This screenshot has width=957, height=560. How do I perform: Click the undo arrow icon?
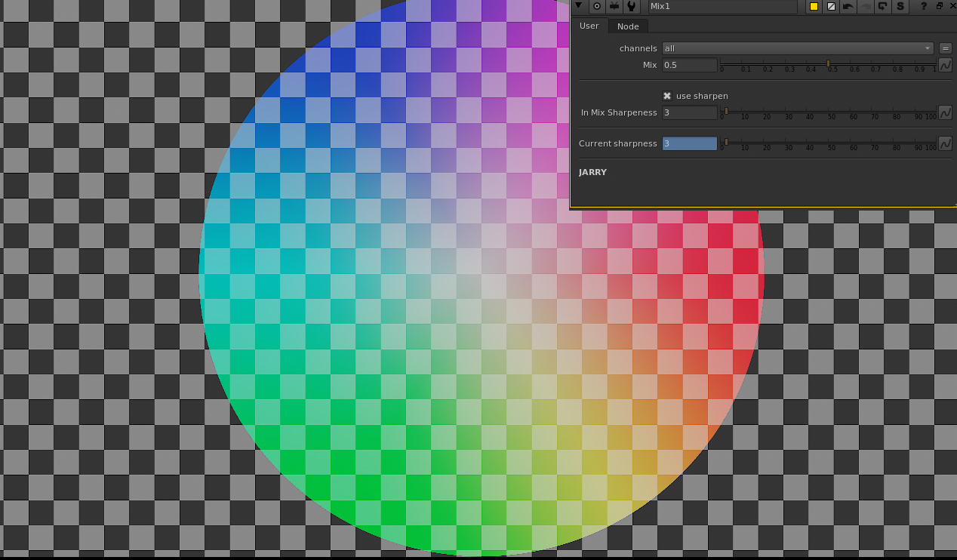tap(848, 6)
